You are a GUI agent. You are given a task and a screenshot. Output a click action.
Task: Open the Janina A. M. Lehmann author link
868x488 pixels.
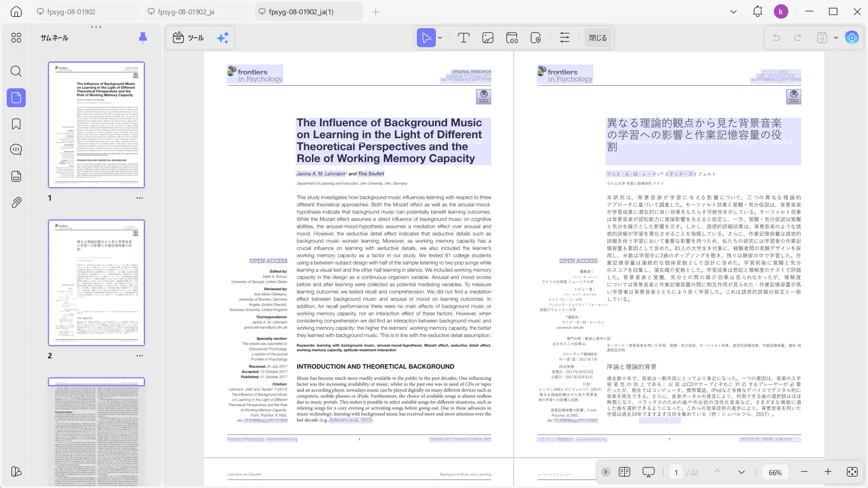320,173
